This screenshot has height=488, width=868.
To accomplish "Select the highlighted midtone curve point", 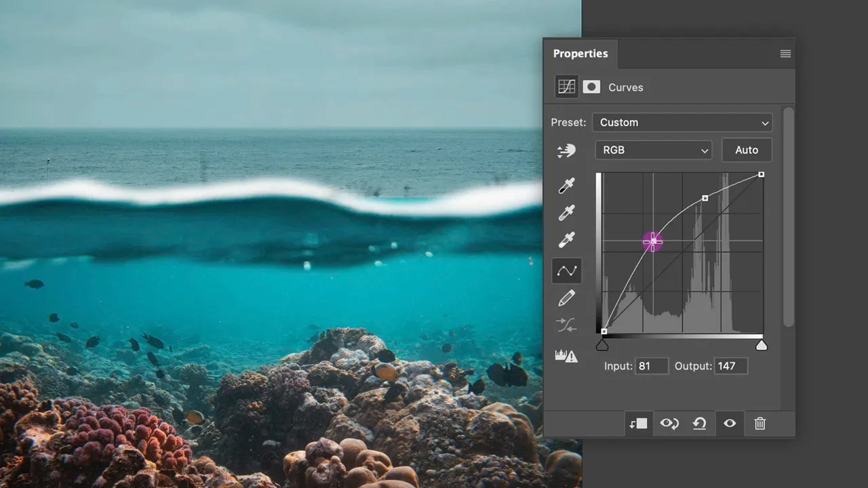I will click(653, 241).
